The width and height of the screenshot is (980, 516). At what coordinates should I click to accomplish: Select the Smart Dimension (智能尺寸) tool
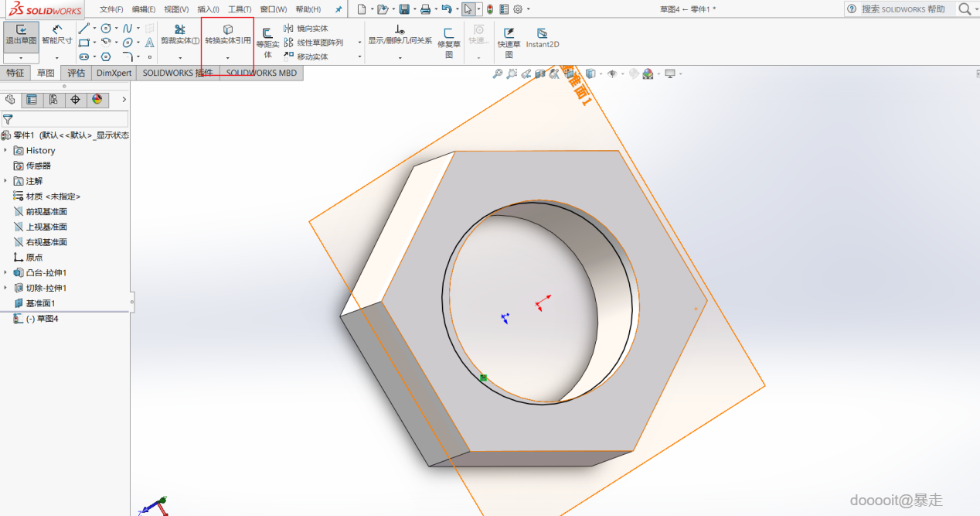pyautogui.click(x=56, y=34)
